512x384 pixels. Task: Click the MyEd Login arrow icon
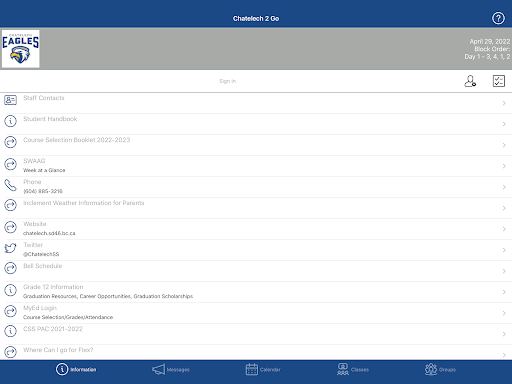(x=10, y=311)
